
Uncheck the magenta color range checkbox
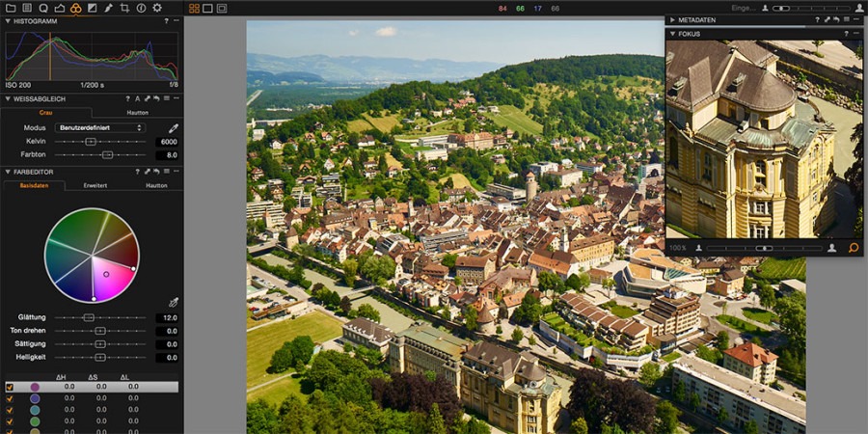click(x=10, y=387)
